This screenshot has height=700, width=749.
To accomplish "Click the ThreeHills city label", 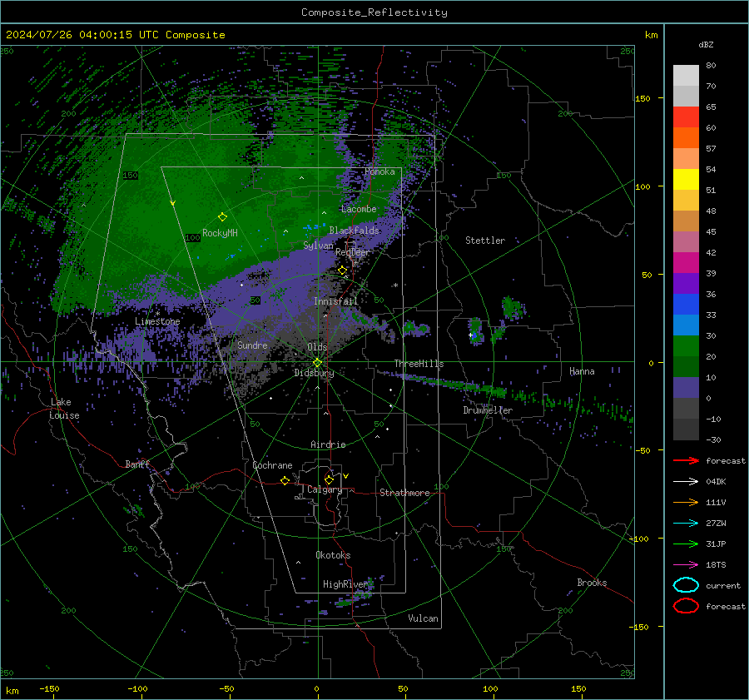I will point(419,364).
